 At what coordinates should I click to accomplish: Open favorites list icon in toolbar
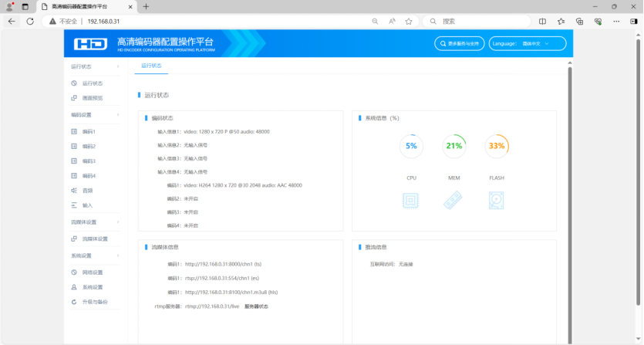point(561,22)
